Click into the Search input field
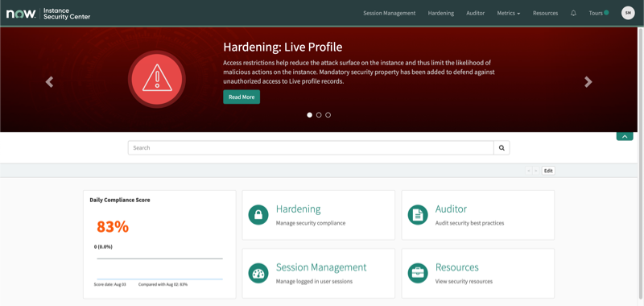This screenshot has width=644, height=306. pyautogui.click(x=311, y=148)
